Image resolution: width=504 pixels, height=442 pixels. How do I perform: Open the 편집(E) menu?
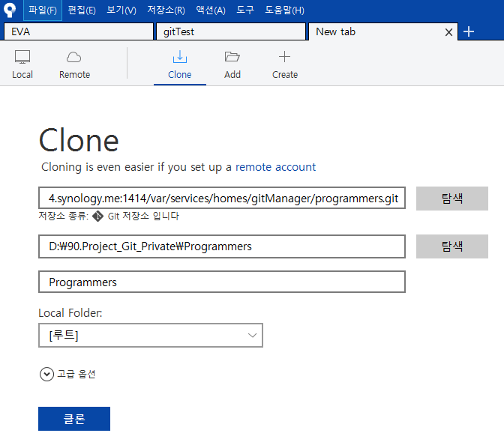coord(81,10)
